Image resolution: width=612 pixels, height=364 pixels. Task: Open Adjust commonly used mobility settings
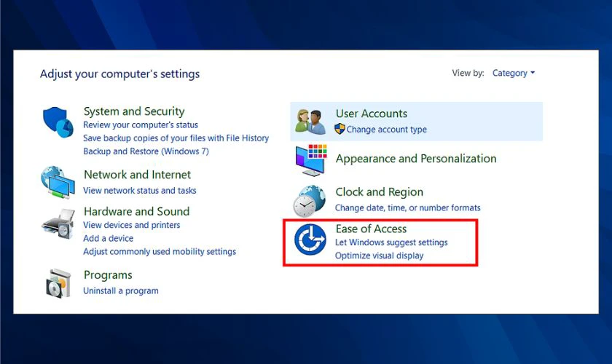[160, 252]
